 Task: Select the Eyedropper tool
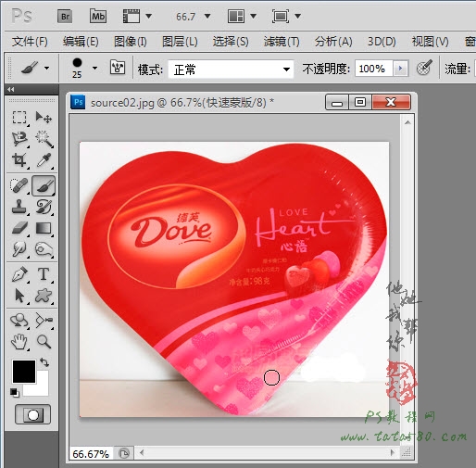(44, 160)
